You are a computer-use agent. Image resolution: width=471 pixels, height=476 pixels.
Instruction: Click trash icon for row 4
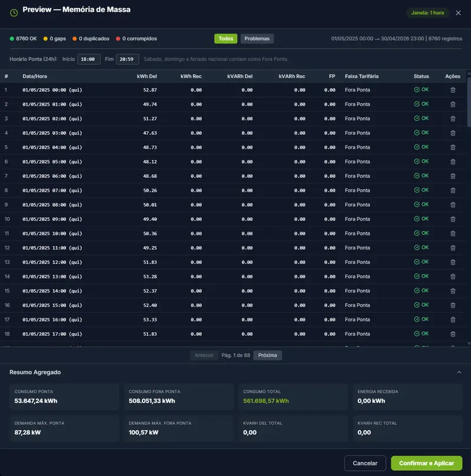(x=453, y=133)
